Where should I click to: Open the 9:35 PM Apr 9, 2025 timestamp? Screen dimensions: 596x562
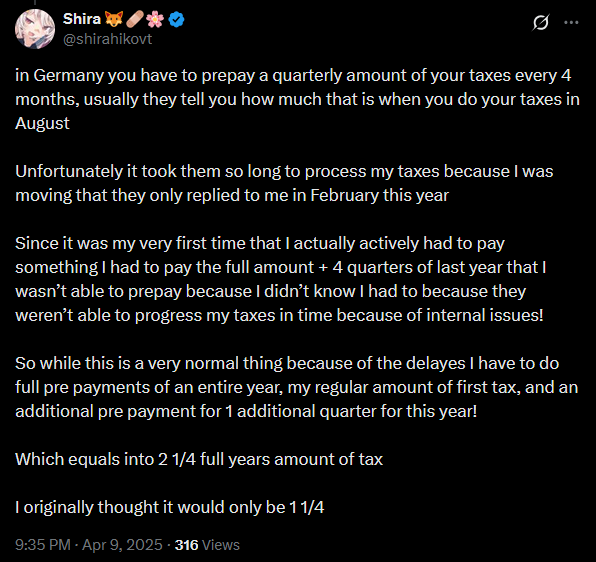[x=89, y=545]
